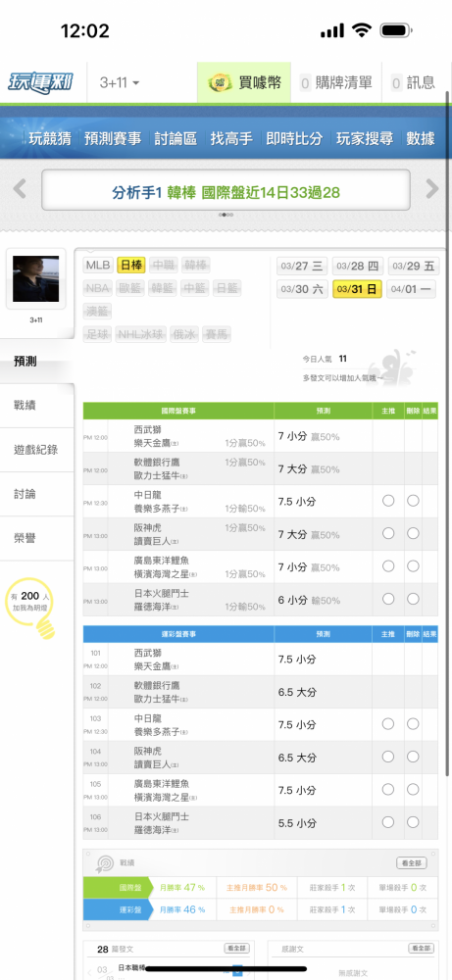Select 刪除 radio for 運彩盤 game 106

tap(413, 822)
